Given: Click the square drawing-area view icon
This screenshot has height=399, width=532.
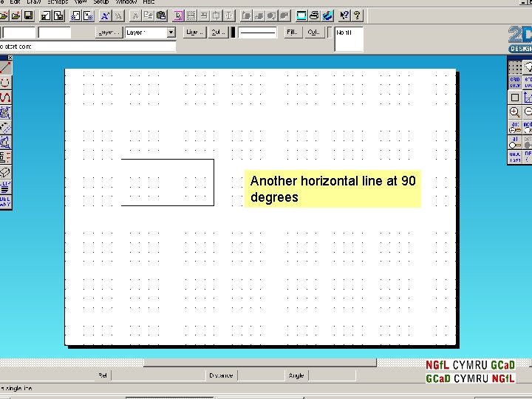Looking at the screenshot, I should point(515,98).
